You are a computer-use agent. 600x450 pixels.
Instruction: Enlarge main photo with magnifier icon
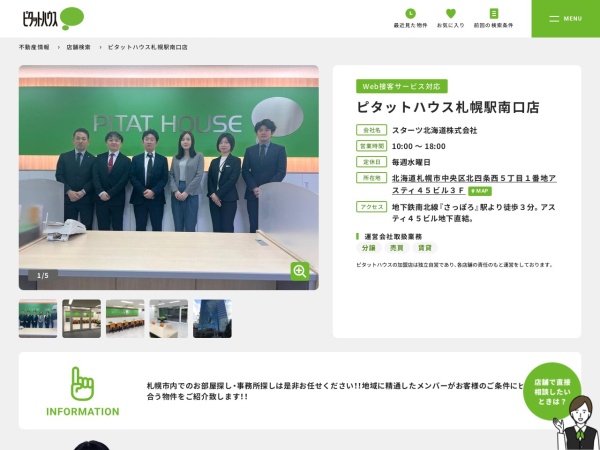pos(300,271)
